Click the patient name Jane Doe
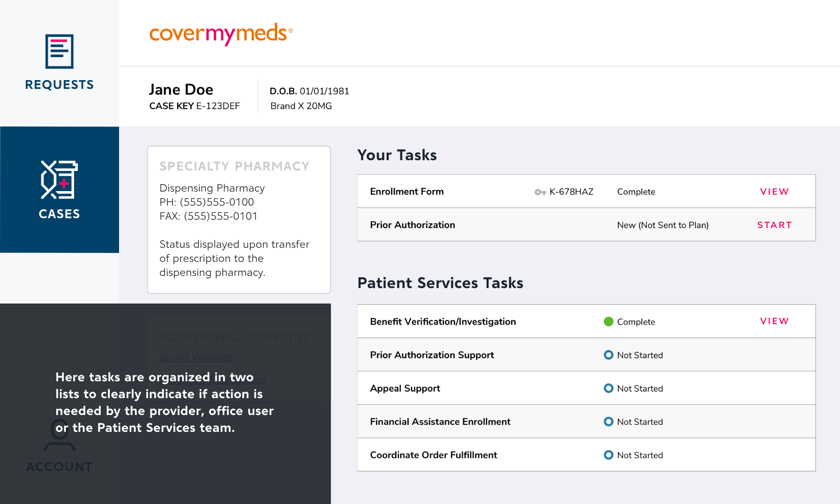This screenshot has height=504, width=840. [181, 89]
